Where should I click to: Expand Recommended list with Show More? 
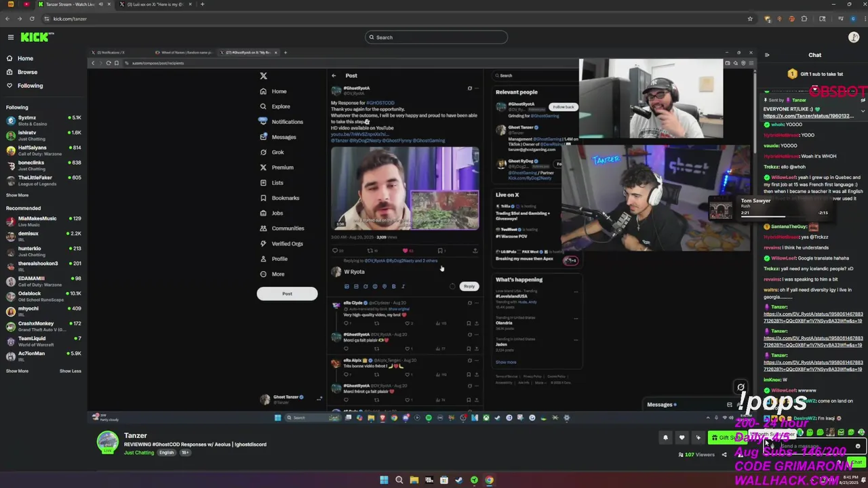[17, 371]
